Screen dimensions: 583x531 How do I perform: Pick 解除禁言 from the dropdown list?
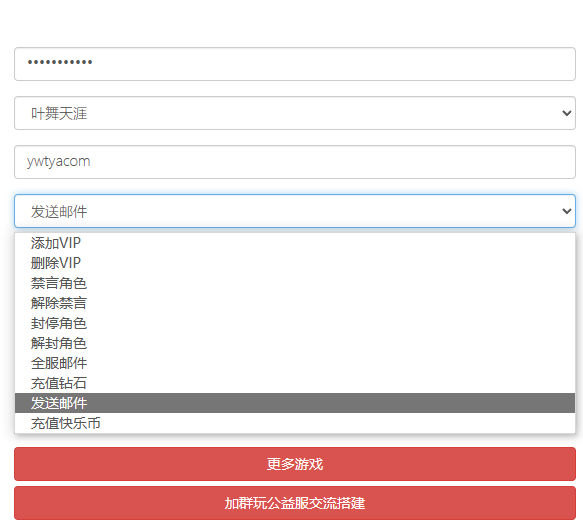(295, 303)
